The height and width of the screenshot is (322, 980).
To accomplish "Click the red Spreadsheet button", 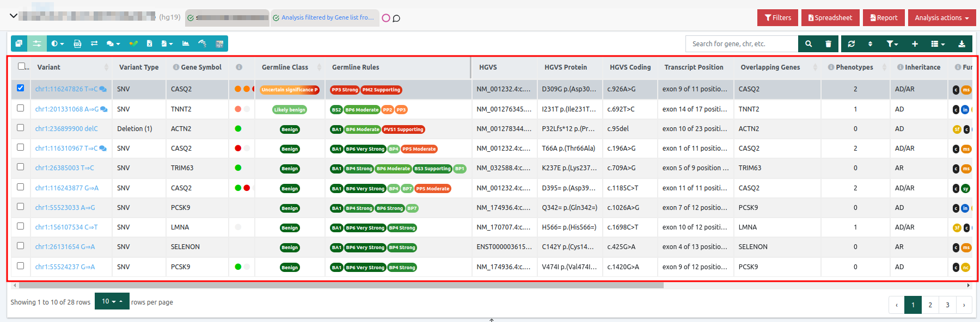I will pos(830,18).
